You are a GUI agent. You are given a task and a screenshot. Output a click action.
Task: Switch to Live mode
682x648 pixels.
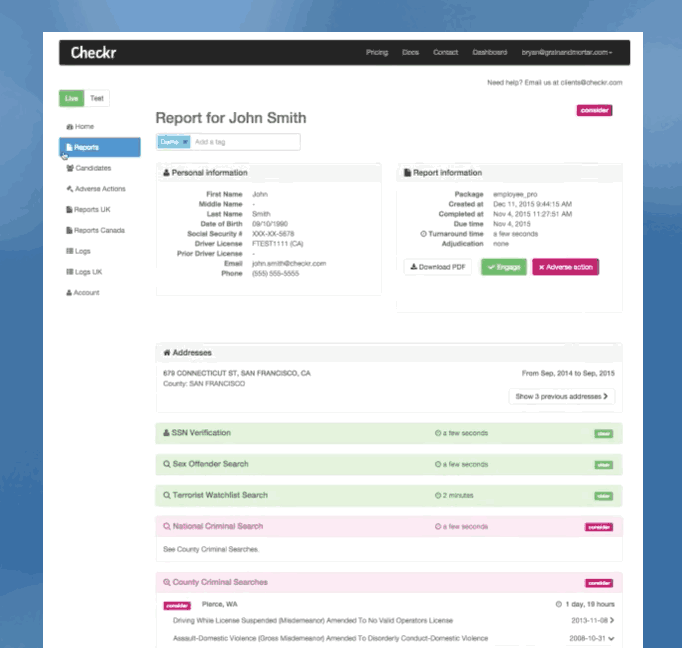point(71,98)
